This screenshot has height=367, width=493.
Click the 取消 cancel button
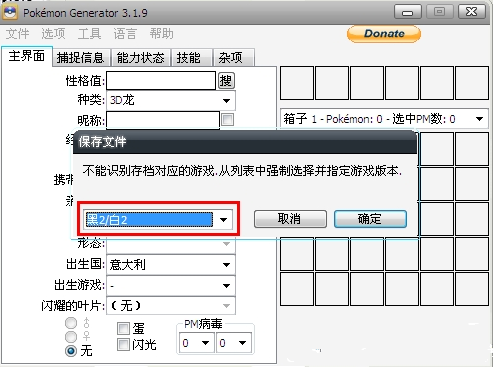pyautogui.click(x=290, y=219)
